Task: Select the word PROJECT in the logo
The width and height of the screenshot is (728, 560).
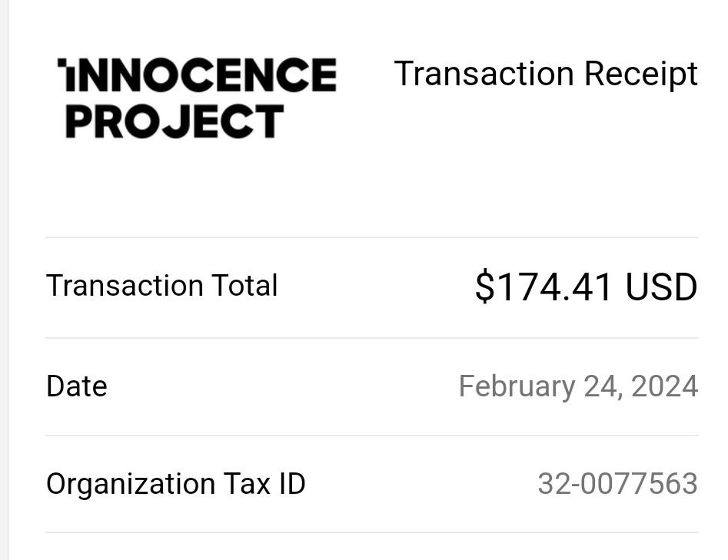Action: (x=175, y=121)
